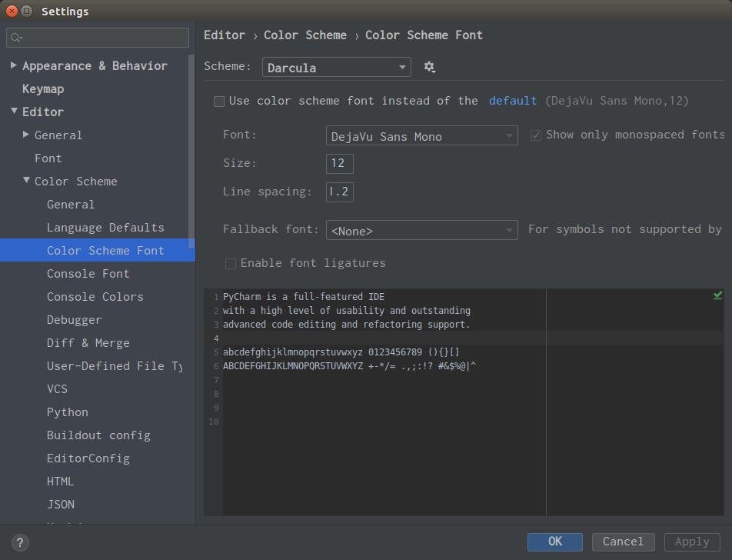Open VCS color settings
The height and width of the screenshot is (560, 732).
coord(57,389)
